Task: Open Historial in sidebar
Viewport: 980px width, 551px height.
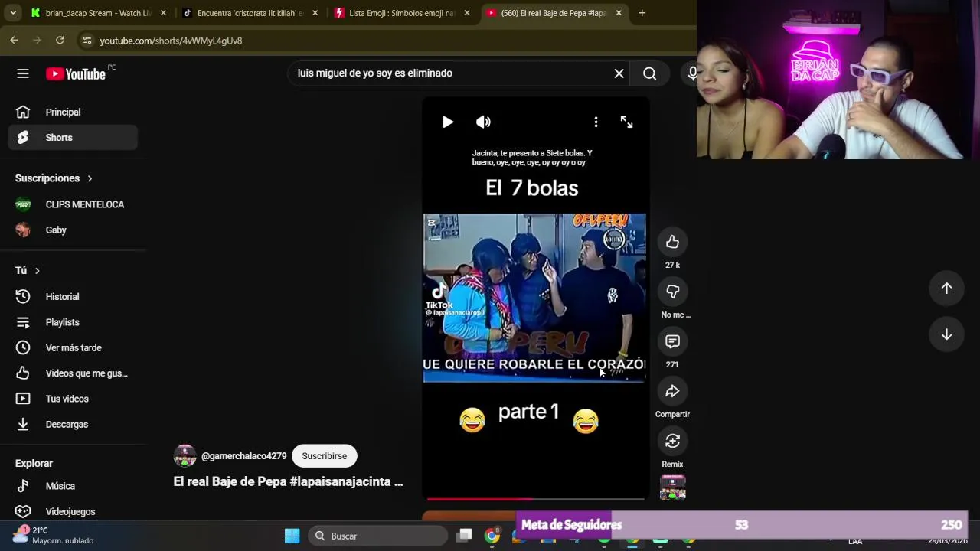Action: point(73,296)
